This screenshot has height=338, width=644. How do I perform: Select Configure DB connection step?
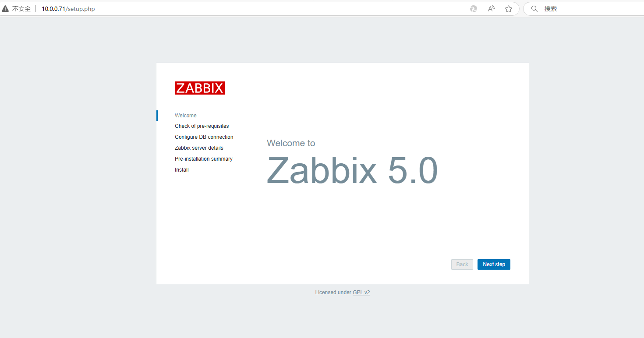(x=204, y=137)
